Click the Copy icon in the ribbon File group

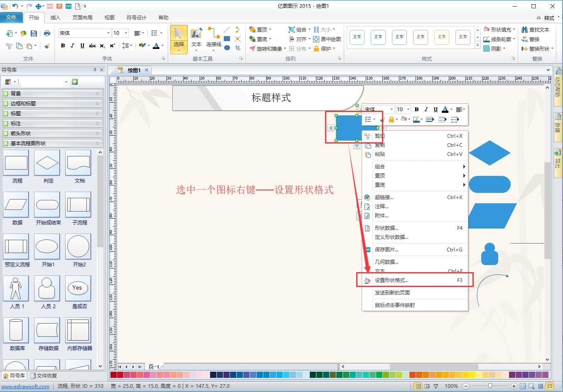click(19, 46)
